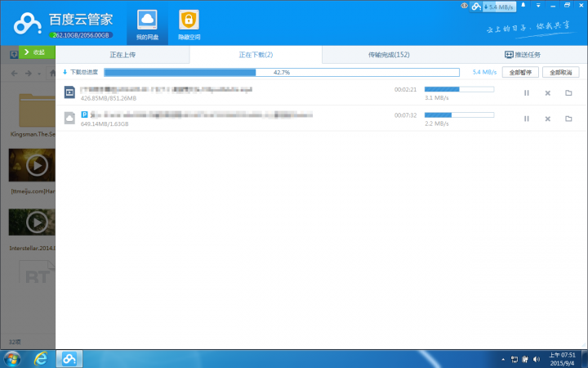Click the 00:02:21 remaining time text
588x368 pixels.
405,89
